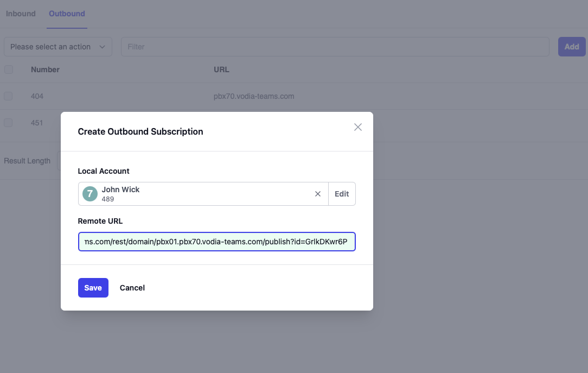Toggle the select-all checkbox in table header

[x=9, y=69]
